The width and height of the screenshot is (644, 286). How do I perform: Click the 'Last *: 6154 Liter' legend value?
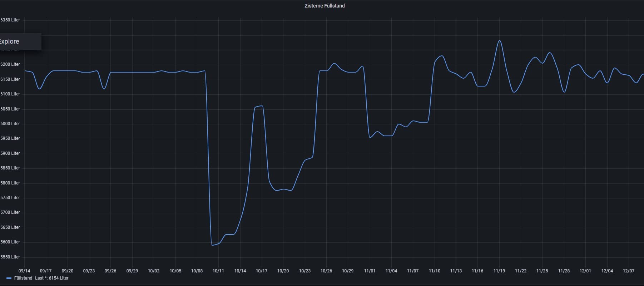tap(52, 278)
